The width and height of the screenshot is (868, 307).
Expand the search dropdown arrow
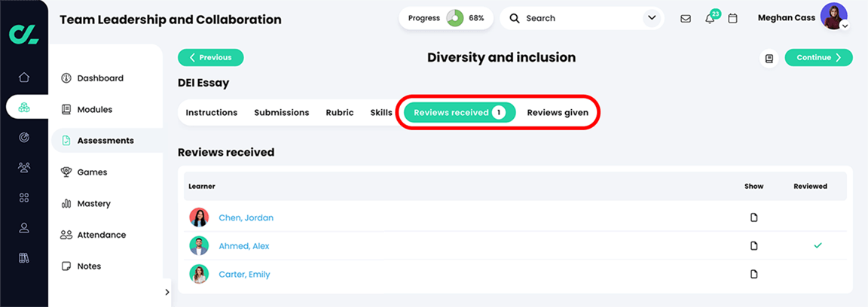click(x=650, y=18)
